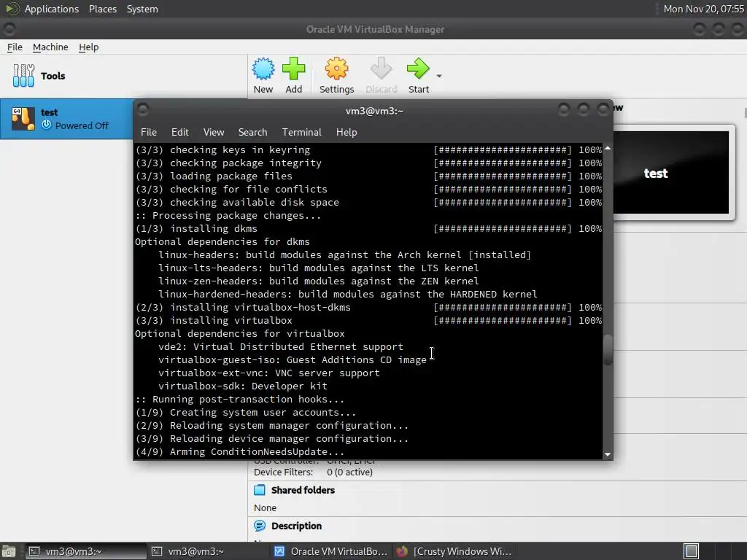The width and height of the screenshot is (747, 560).
Task: Click terminal title vm3@vm3:~
Action: 374,111
